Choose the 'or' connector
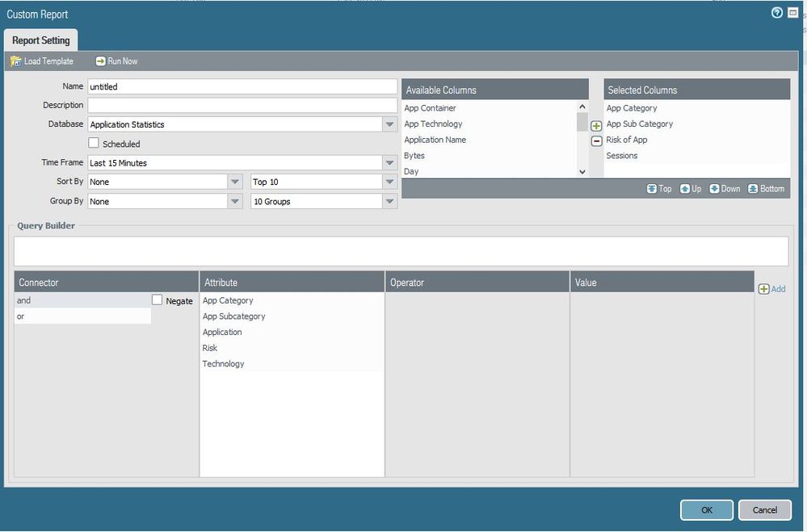 [83, 316]
